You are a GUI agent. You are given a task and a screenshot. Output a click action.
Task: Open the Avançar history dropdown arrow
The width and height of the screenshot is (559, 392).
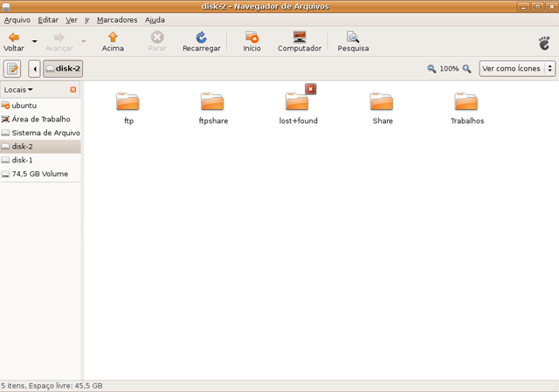(x=84, y=41)
